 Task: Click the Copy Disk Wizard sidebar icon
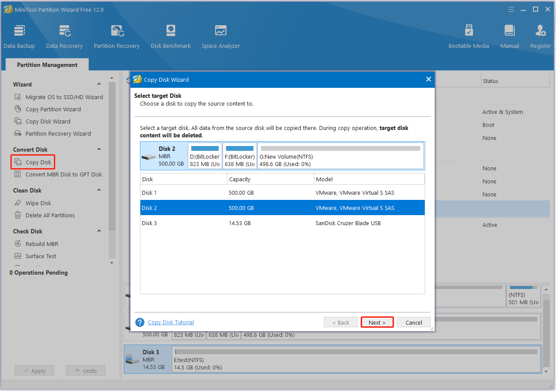[x=18, y=121]
